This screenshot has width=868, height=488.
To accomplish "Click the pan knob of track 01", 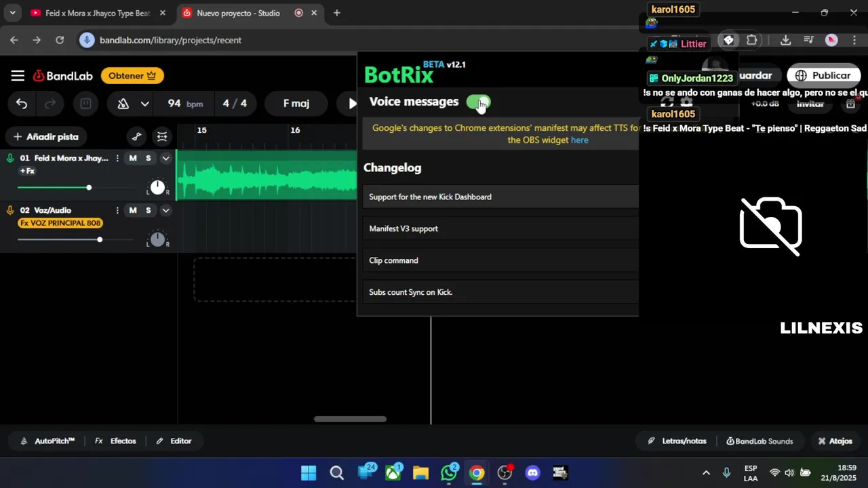I will (157, 187).
